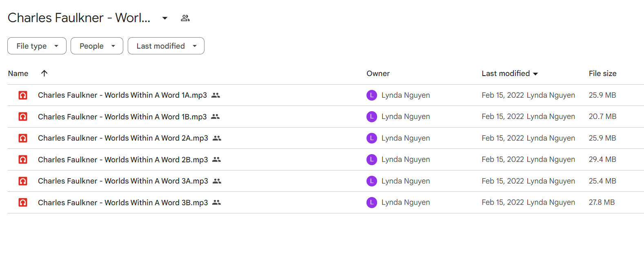Click the shared icon next to Word 1B.mp3
The height and width of the screenshot is (260, 644).
[x=215, y=117]
